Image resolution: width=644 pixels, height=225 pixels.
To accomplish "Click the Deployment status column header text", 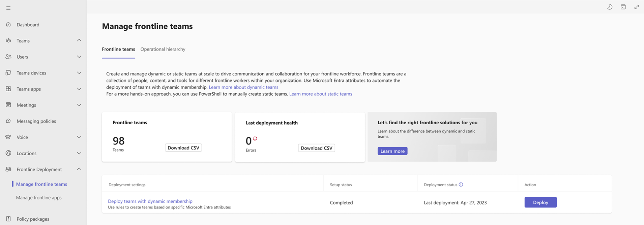I will 440,185.
